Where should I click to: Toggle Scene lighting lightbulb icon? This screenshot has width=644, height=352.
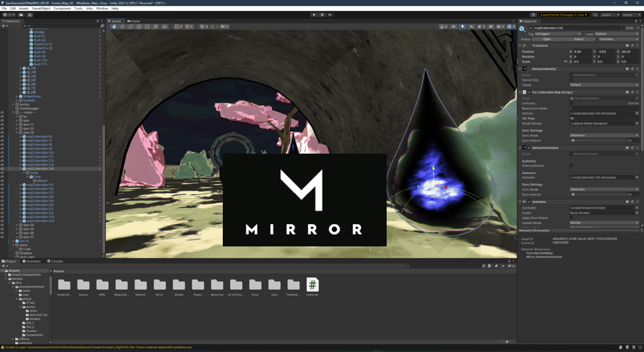click(x=462, y=27)
